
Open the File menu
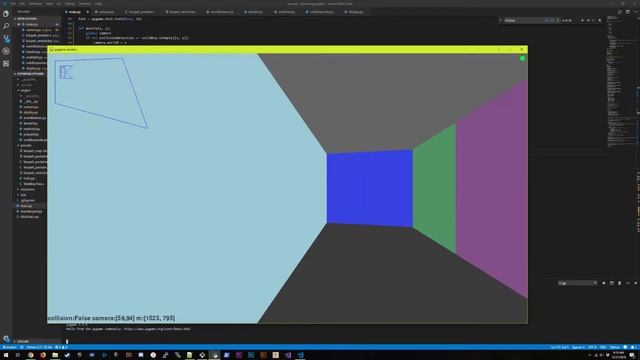13,4
